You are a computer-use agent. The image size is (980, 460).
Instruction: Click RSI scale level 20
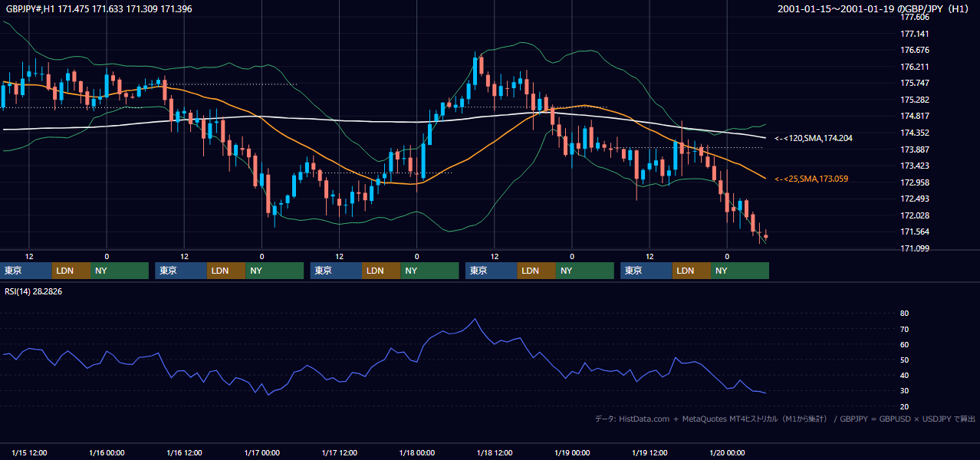(904, 406)
